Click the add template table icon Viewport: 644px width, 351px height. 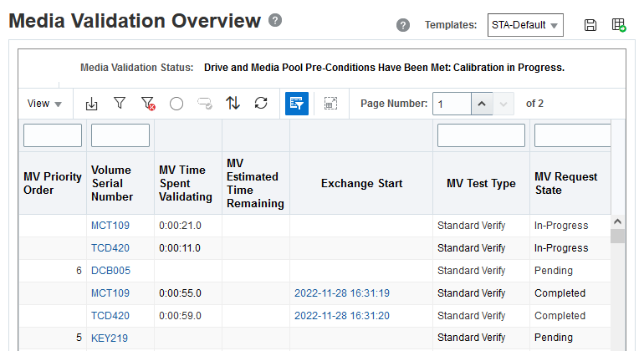[619, 25]
